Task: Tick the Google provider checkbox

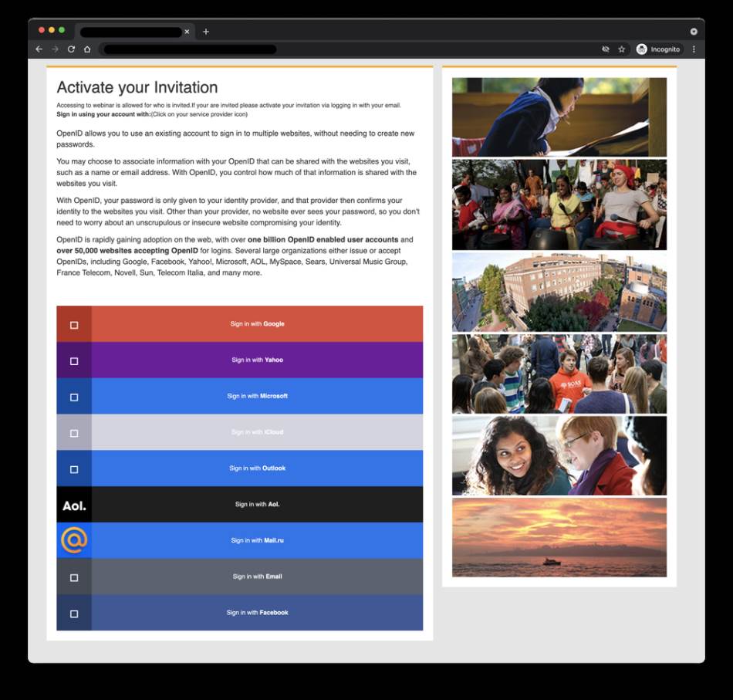Action: click(74, 325)
